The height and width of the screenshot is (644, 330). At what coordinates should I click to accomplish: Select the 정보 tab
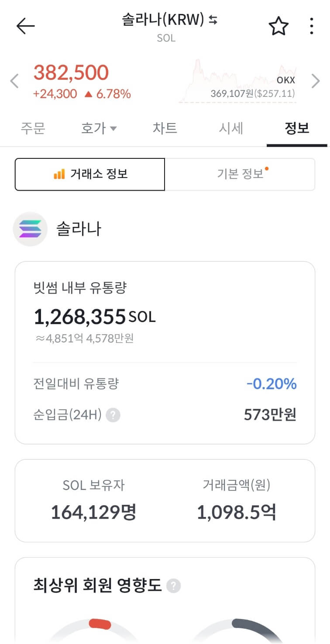pyautogui.click(x=297, y=128)
